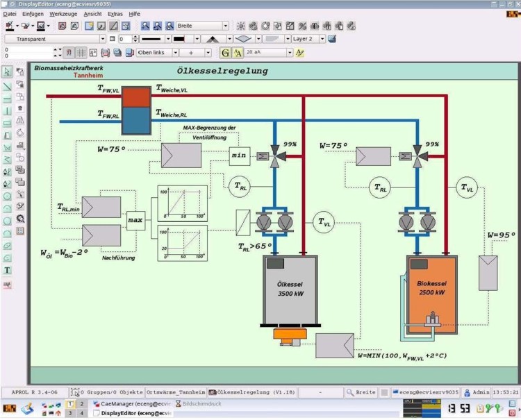Toggle the 'A' text style button
The image size is (521, 420).
coord(238,53)
